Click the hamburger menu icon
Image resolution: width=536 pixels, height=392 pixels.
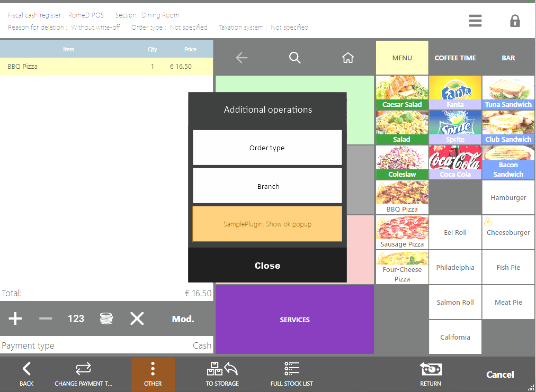pyautogui.click(x=475, y=21)
